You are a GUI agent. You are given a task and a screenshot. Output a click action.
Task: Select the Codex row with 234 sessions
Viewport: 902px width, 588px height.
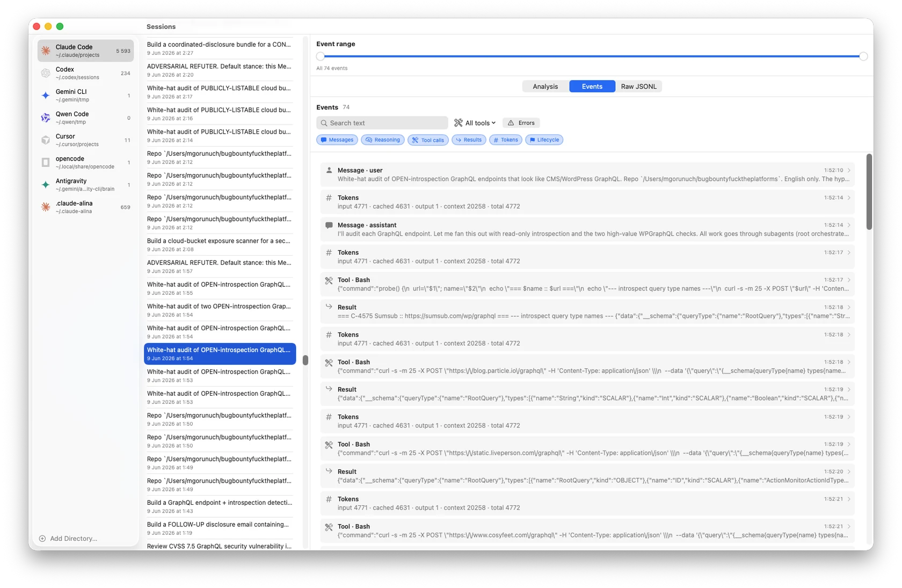point(86,73)
